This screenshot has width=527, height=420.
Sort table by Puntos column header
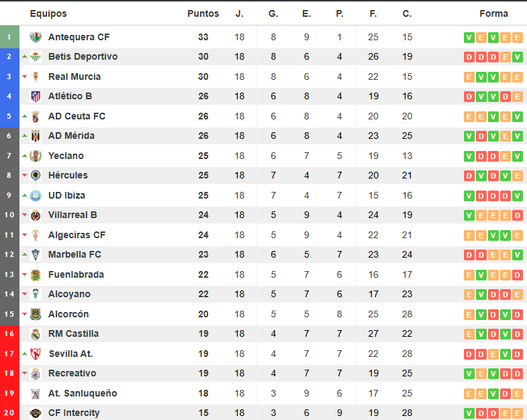pyautogui.click(x=203, y=13)
